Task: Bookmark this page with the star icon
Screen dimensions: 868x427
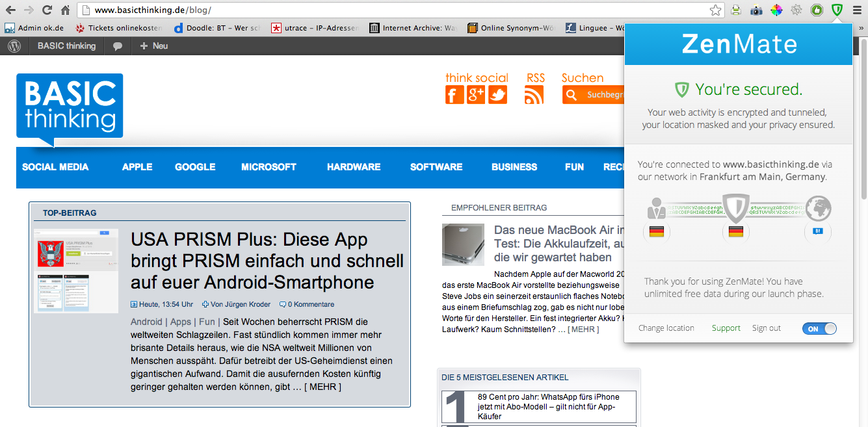Action: pos(715,10)
